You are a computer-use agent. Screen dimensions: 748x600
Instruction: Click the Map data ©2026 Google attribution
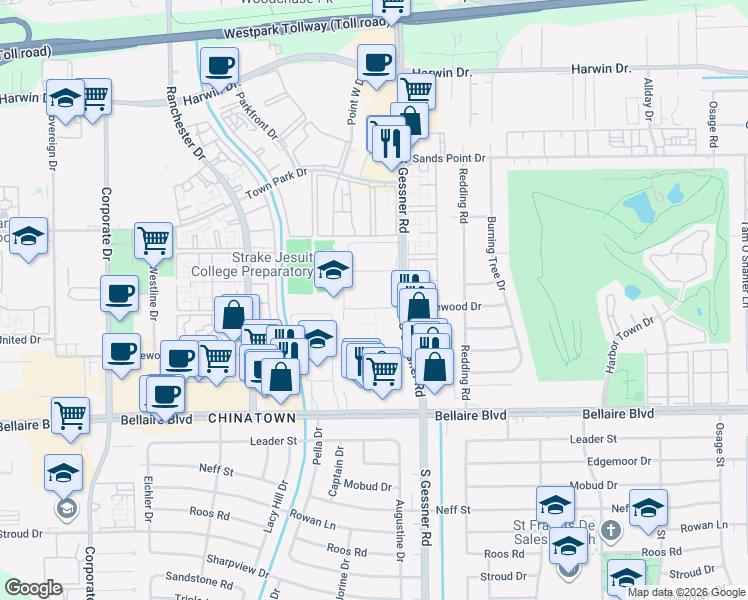686,593
